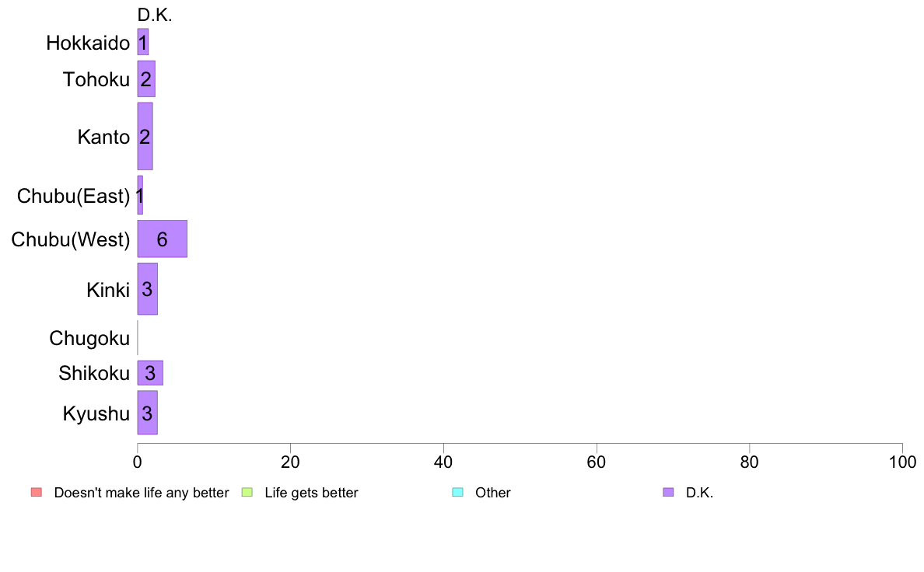Select the Shikoku bar with value 3
This screenshot has height=572, width=924.
(149, 373)
